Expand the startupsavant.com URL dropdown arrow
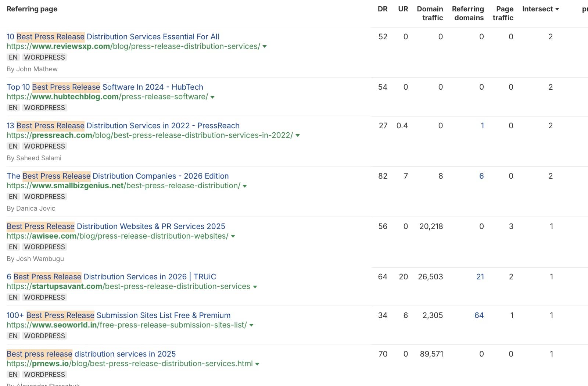The image size is (588, 386). (255, 287)
